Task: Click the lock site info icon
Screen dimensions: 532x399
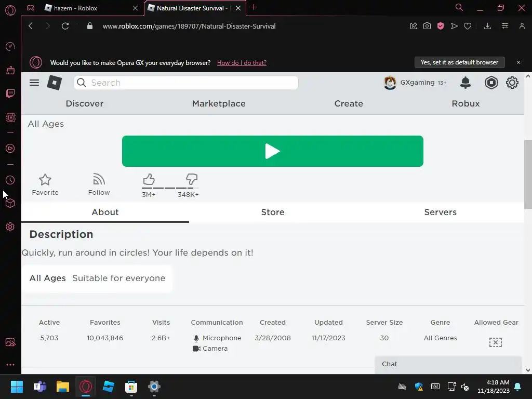Action: coord(90,26)
